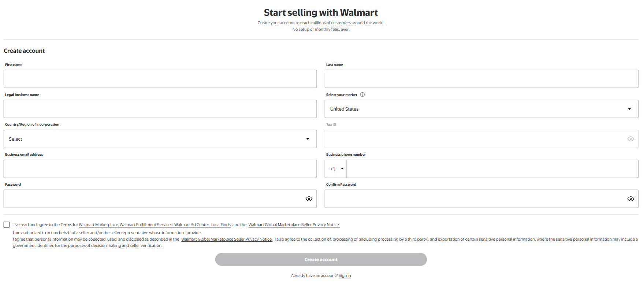Click the Create account button
The image size is (644, 285).
pyautogui.click(x=321, y=259)
